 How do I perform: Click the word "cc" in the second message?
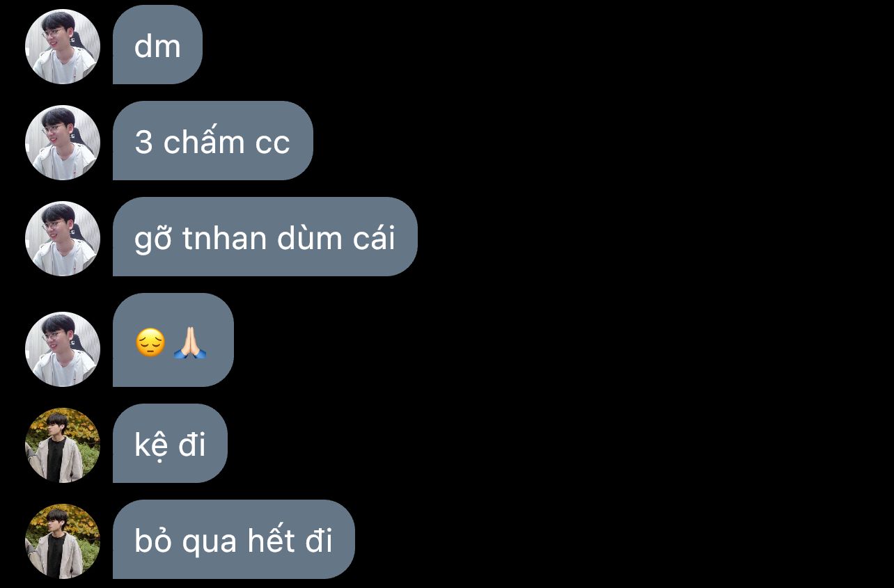tap(272, 143)
